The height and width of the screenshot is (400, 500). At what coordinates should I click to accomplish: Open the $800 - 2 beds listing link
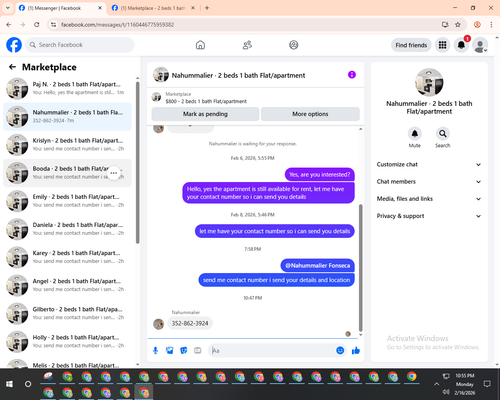pyautogui.click(x=206, y=101)
